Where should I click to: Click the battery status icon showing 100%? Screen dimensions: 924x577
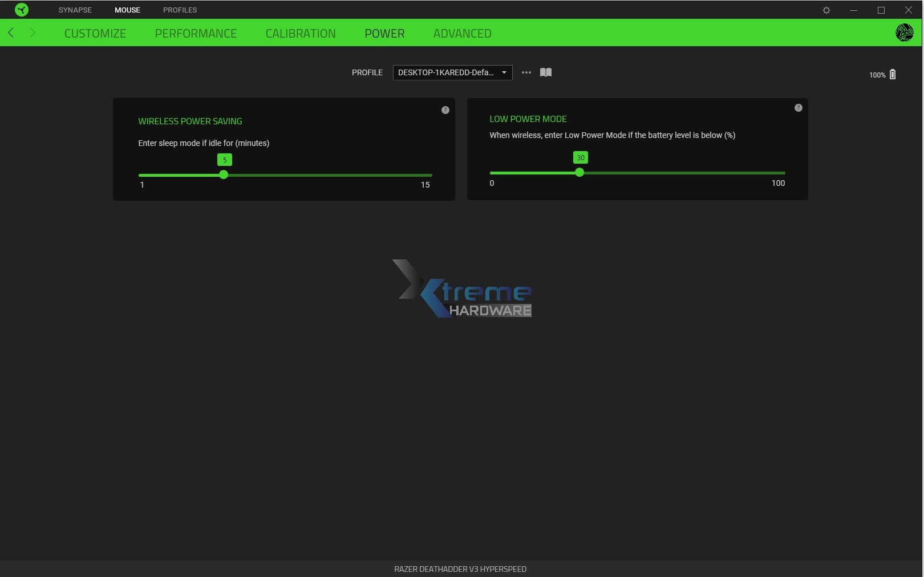[x=891, y=74]
